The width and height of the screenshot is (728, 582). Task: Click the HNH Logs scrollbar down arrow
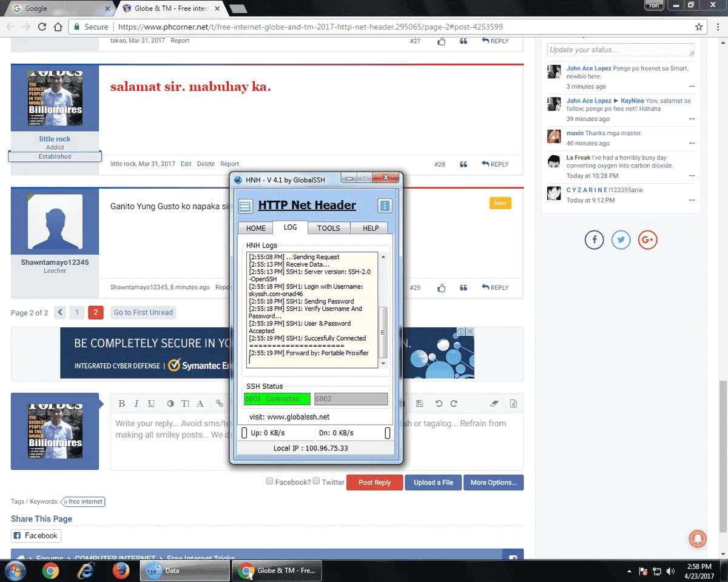point(383,364)
